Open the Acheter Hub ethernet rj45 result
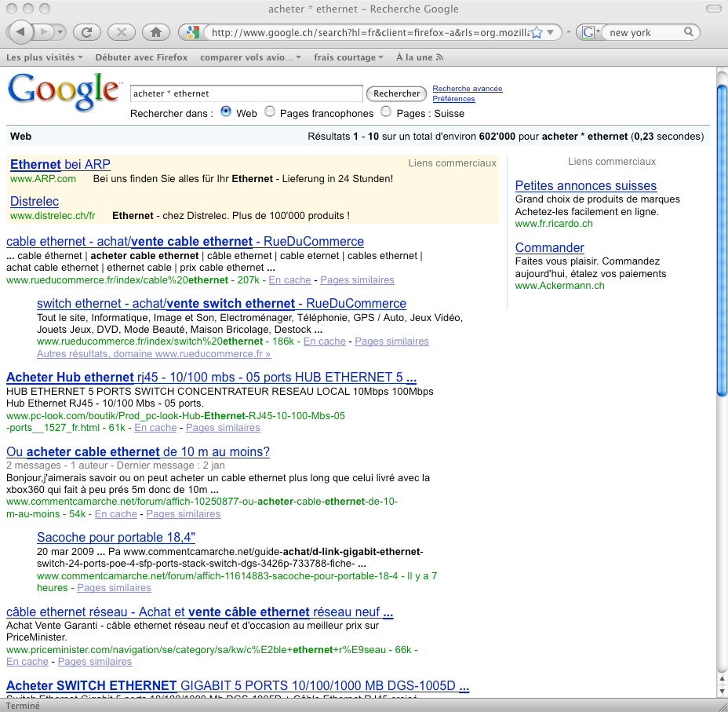Screen dimensions: 728x712 pos(211,377)
